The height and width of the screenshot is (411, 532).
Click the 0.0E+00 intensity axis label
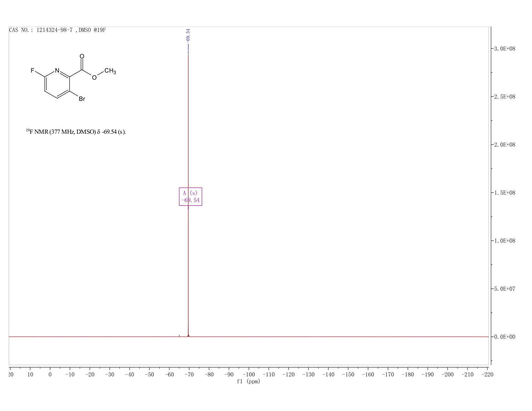[x=505, y=337]
